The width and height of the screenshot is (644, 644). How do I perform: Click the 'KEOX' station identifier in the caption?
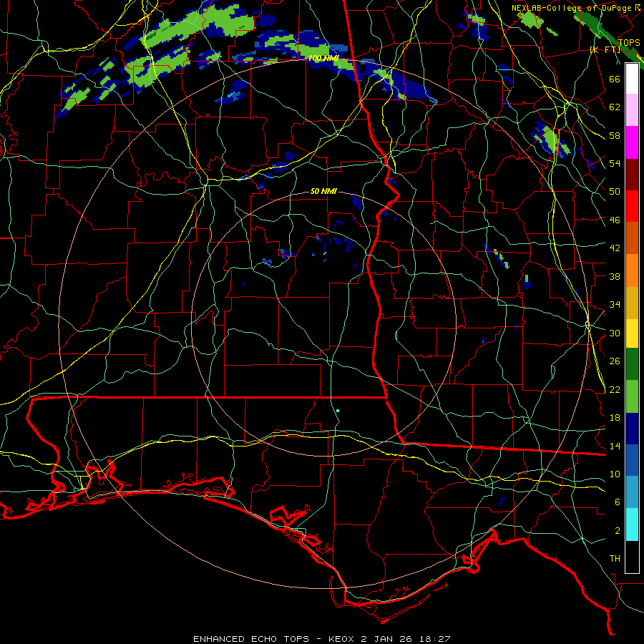(341, 639)
